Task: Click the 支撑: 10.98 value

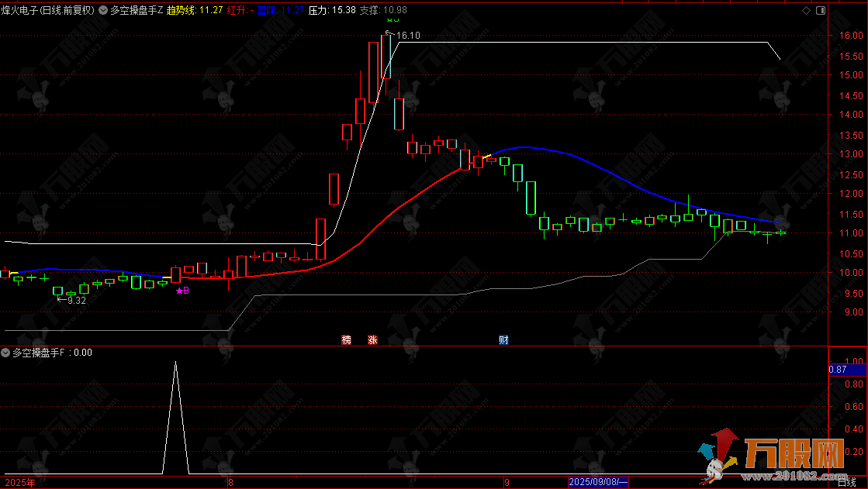Action: [x=383, y=10]
